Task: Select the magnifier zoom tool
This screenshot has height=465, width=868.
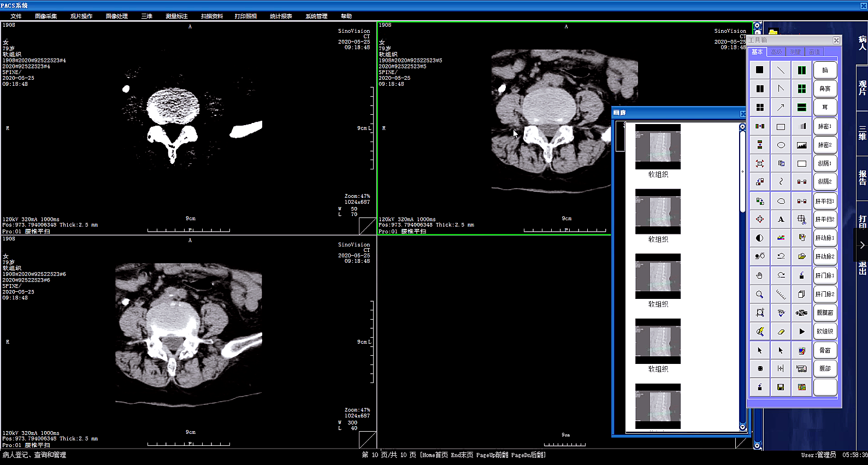Action: tap(760, 294)
